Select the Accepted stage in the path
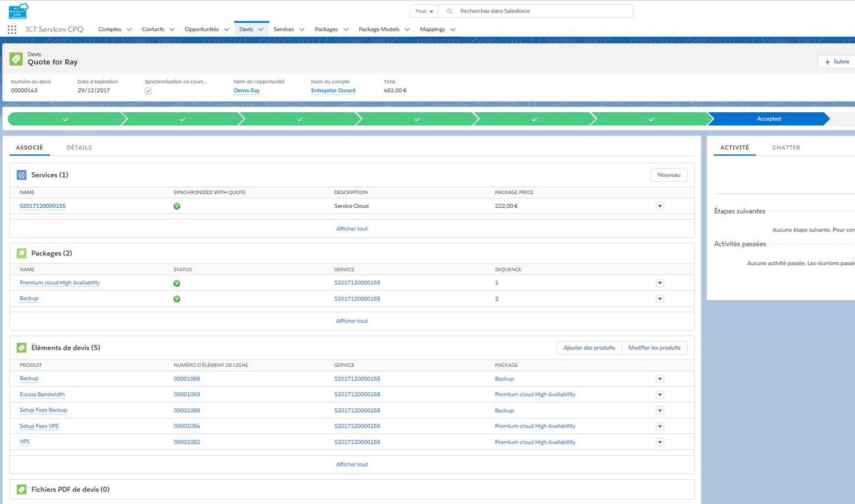 coord(769,119)
